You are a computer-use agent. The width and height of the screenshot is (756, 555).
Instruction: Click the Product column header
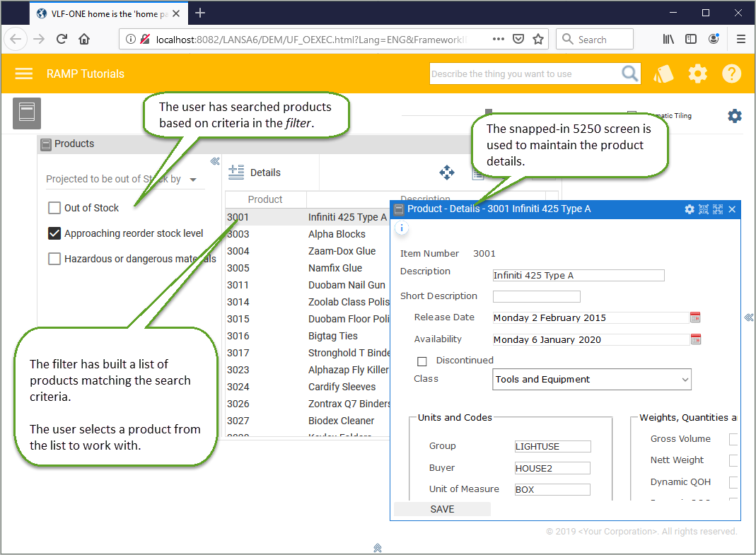coord(265,199)
